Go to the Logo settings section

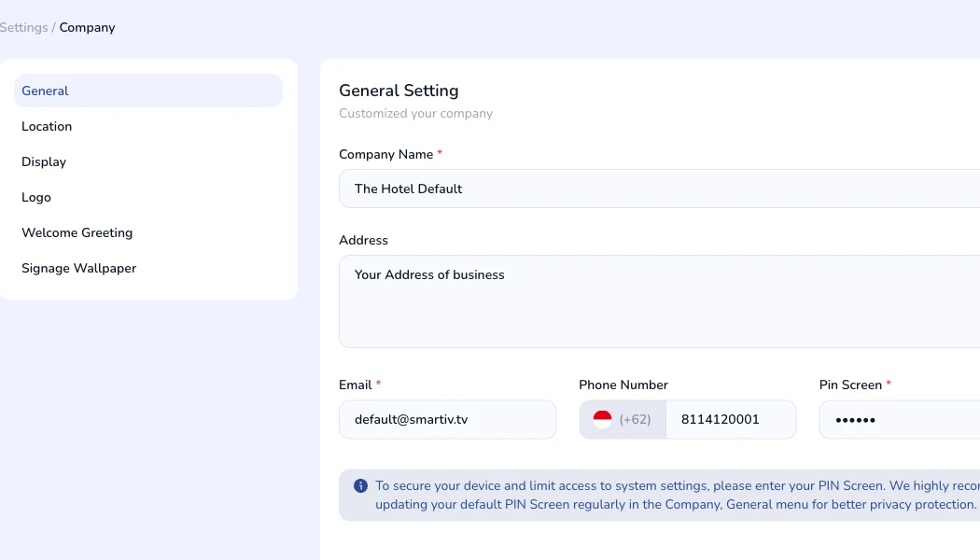coord(148,198)
